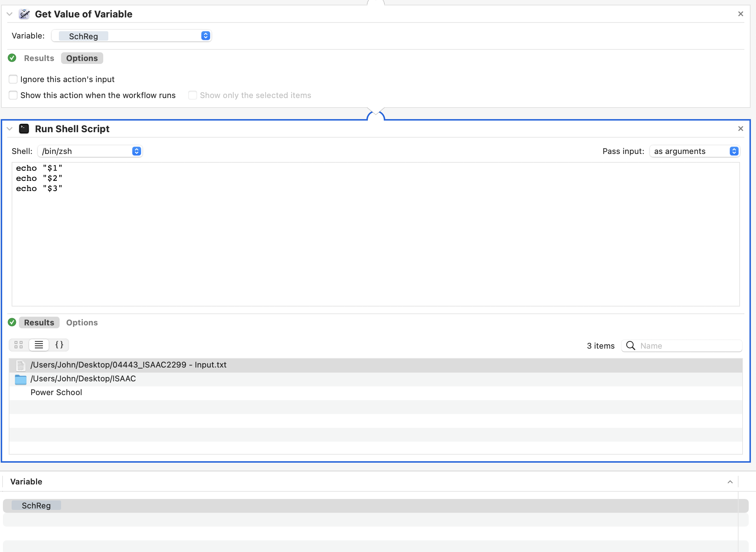Click the Get Value of Variable icon

click(24, 14)
